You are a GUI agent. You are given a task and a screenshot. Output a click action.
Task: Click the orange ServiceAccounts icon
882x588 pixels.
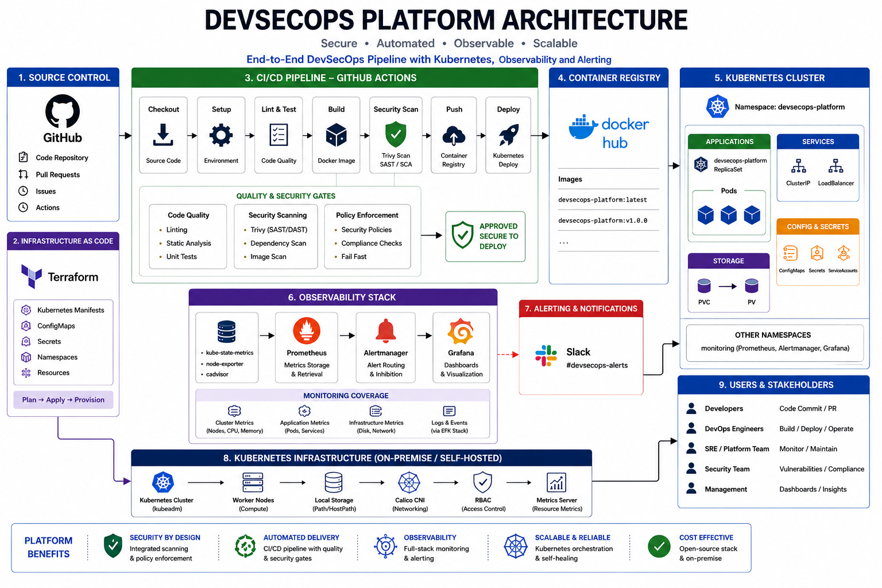pyautogui.click(x=843, y=253)
